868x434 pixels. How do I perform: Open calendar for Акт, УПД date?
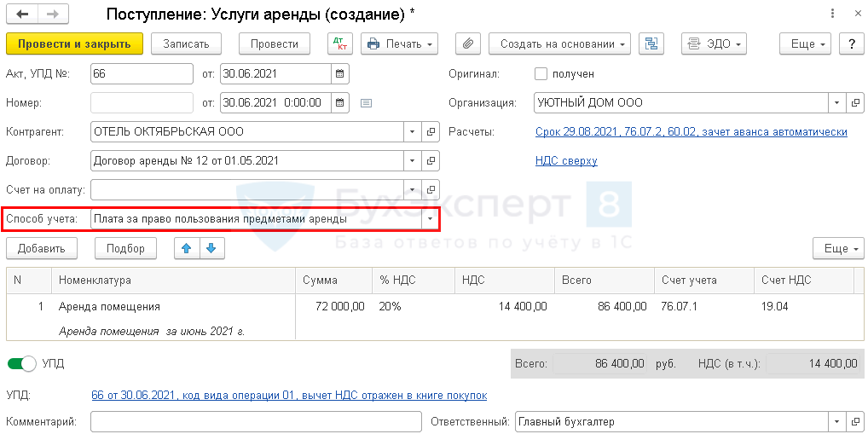340,73
